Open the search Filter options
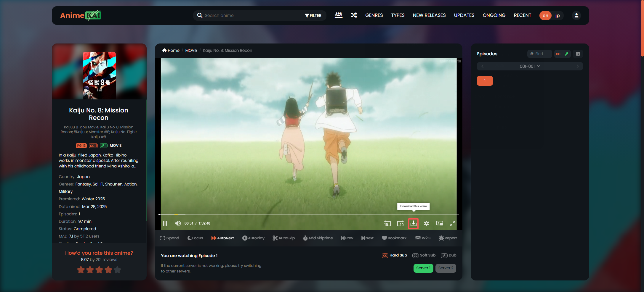 click(x=313, y=16)
